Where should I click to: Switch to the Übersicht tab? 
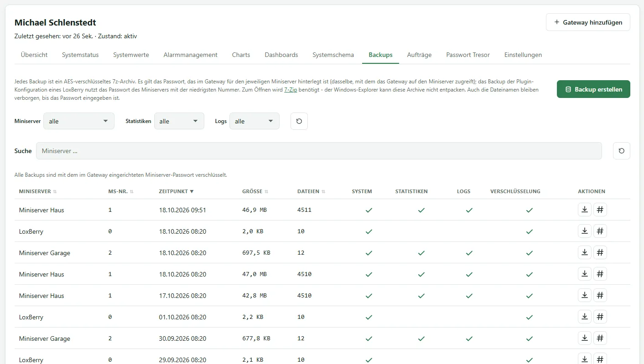(34, 55)
